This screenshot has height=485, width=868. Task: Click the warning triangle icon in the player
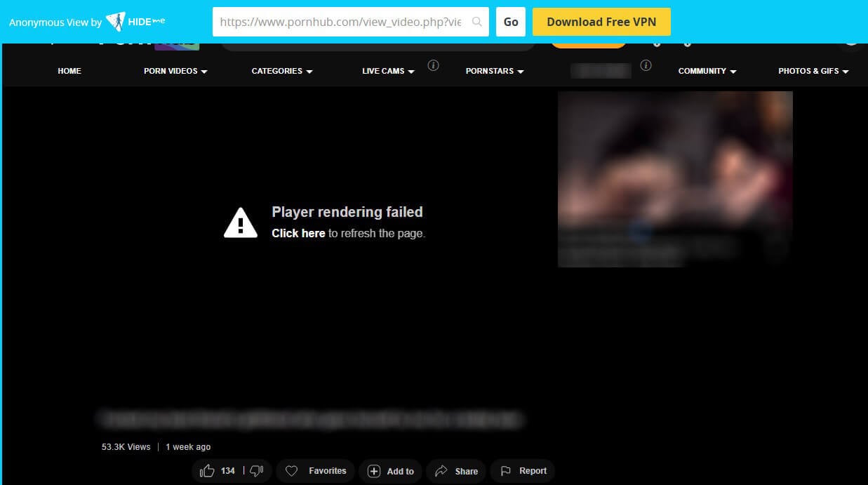click(241, 222)
